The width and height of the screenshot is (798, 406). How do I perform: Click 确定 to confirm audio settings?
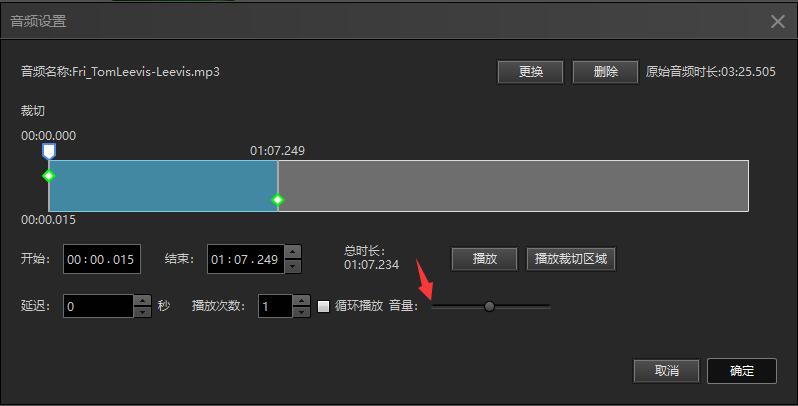(742, 371)
